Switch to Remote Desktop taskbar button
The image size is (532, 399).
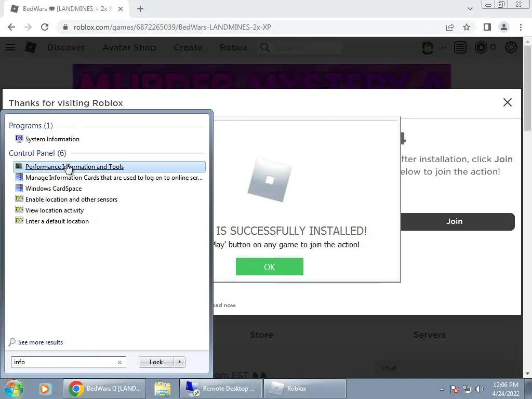[x=220, y=389]
